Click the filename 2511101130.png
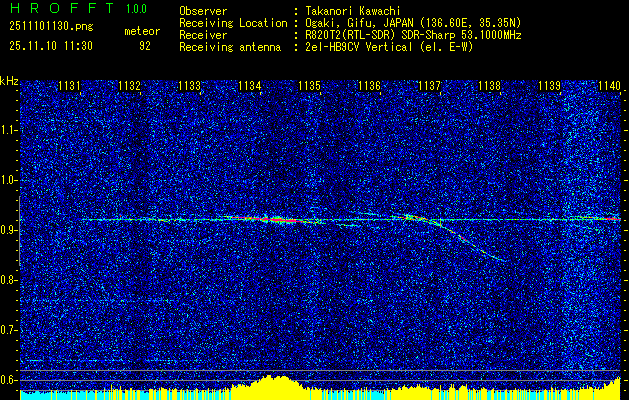 click(51, 27)
